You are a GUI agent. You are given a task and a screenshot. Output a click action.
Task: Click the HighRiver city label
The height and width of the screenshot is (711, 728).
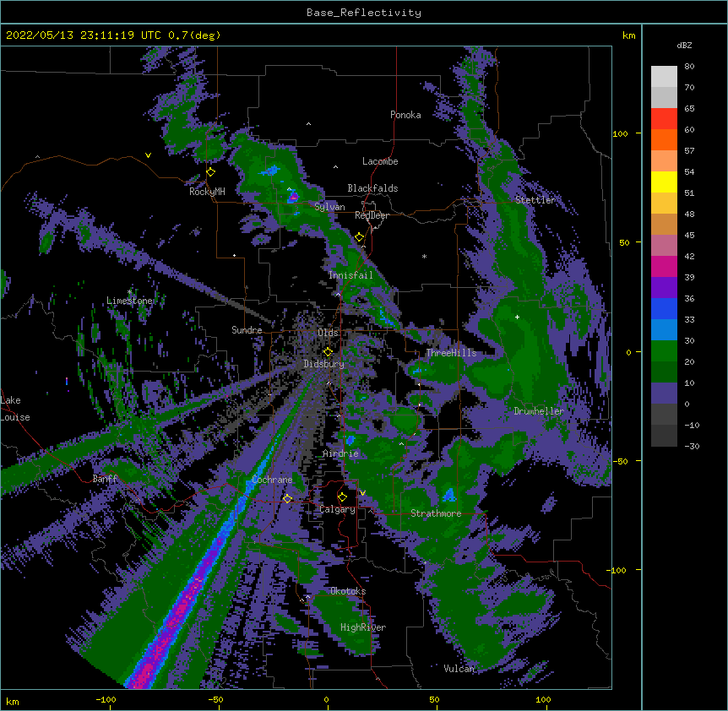(x=363, y=627)
